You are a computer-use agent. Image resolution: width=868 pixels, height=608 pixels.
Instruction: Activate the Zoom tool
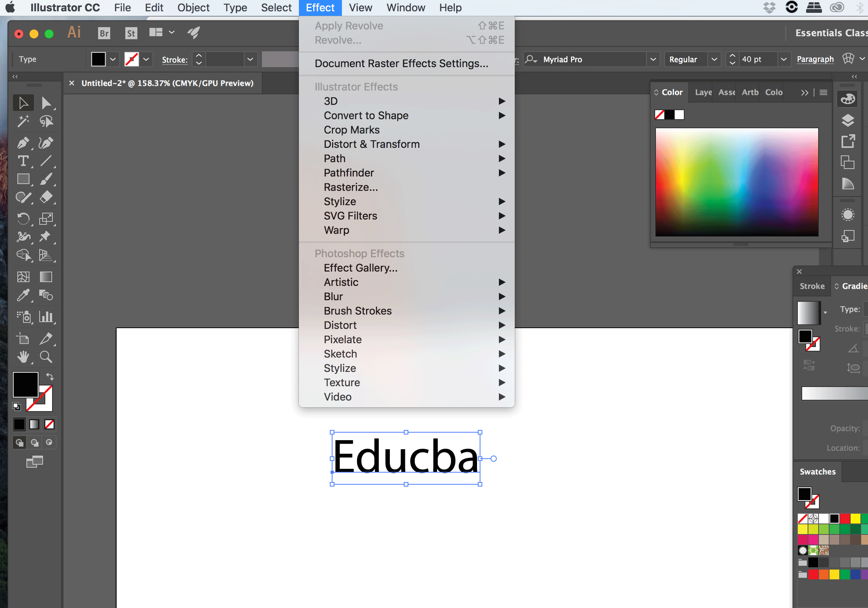tap(46, 357)
